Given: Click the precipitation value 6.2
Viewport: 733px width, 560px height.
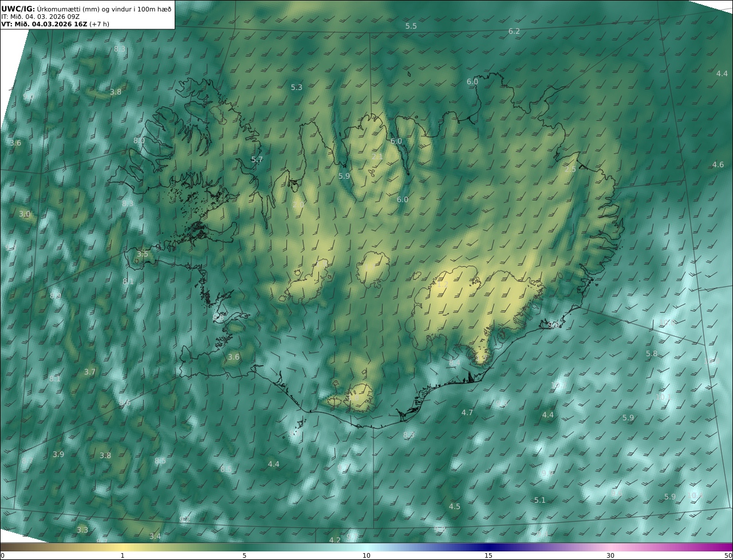Looking at the screenshot, I should [x=514, y=31].
